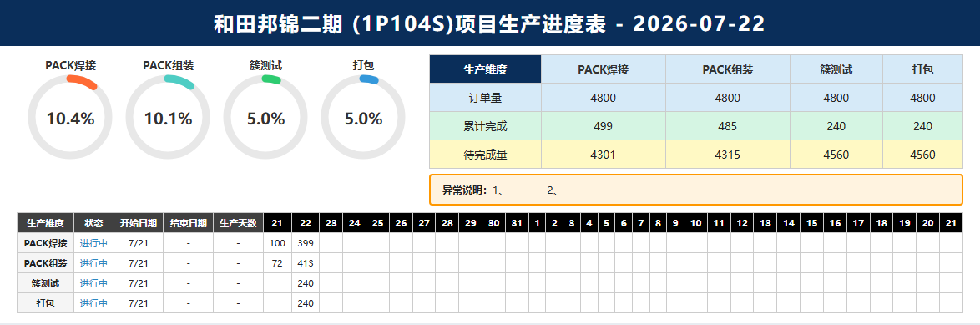This screenshot has width=980, height=325.
Task: Select the 簇测试 column header in summary table
Action: pyautogui.click(x=836, y=69)
